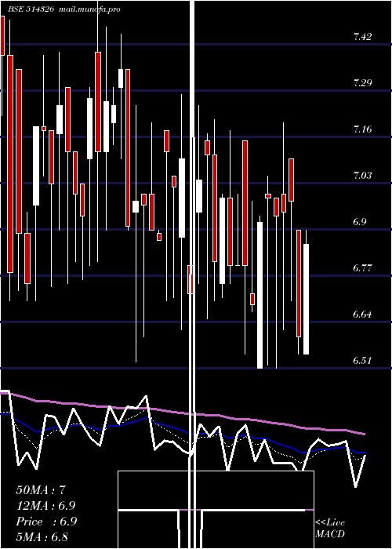Click the 6.64 price axis label
Screen dimensions: 392x549
(362, 314)
